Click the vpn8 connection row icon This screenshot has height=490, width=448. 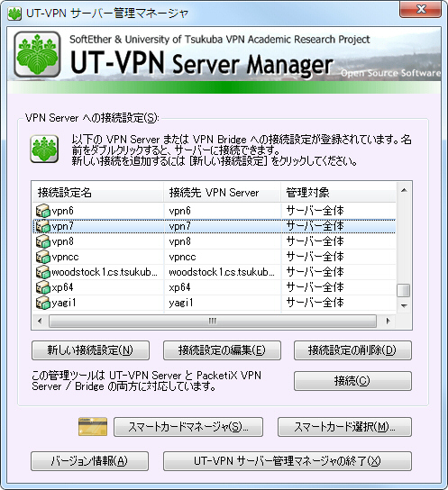(43, 241)
